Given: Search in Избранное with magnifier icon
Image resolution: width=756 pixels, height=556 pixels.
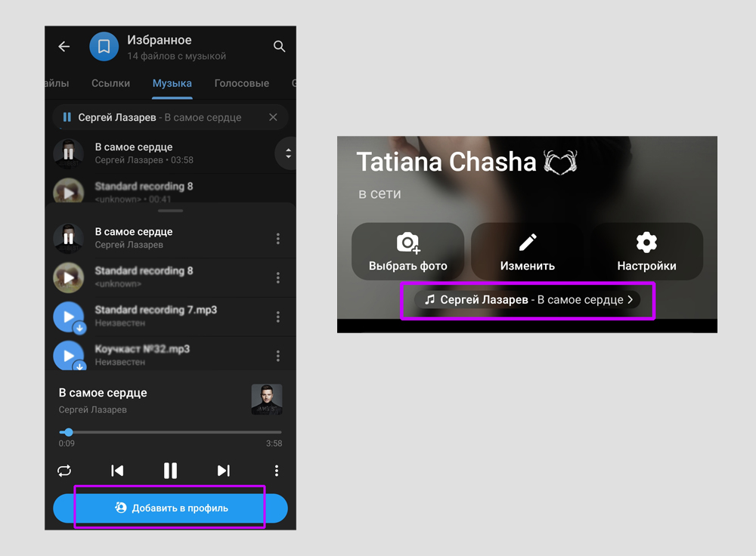Looking at the screenshot, I should pyautogui.click(x=279, y=46).
